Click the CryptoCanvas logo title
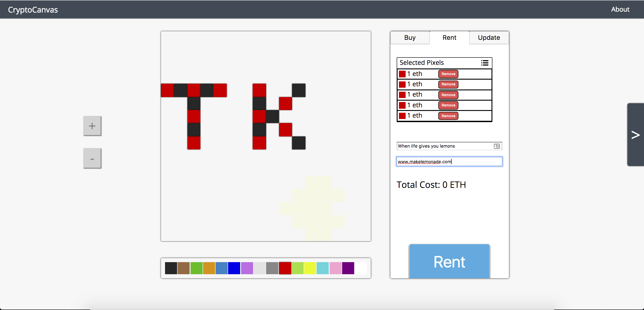Viewport: 644px width, 310px height. click(33, 10)
